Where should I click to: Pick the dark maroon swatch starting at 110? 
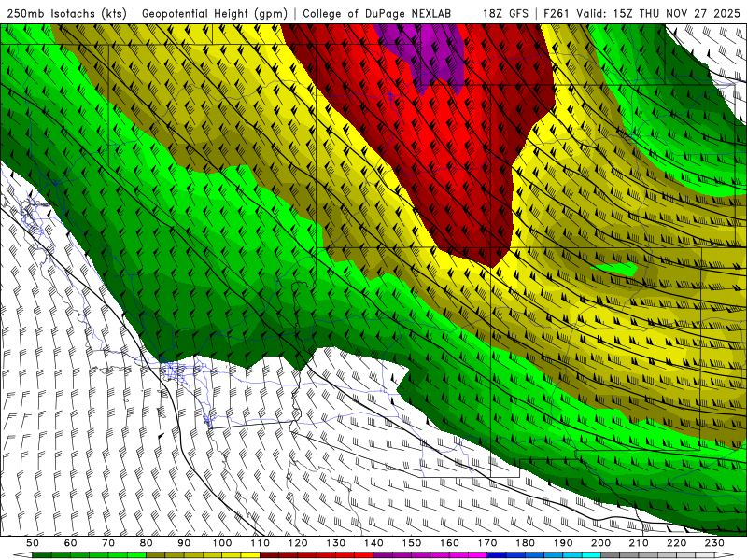[x=270, y=555]
